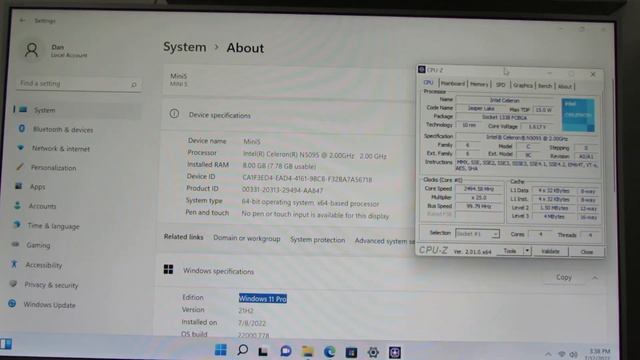
Task: Switch to CPU tab in CPU-Z
Action: pyautogui.click(x=428, y=83)
